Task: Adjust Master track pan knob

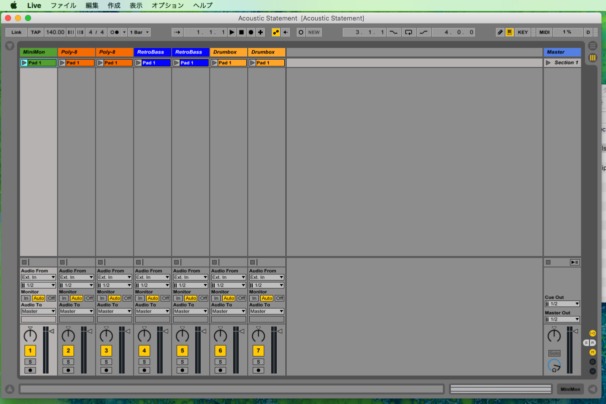Action: tap(554, 335)
